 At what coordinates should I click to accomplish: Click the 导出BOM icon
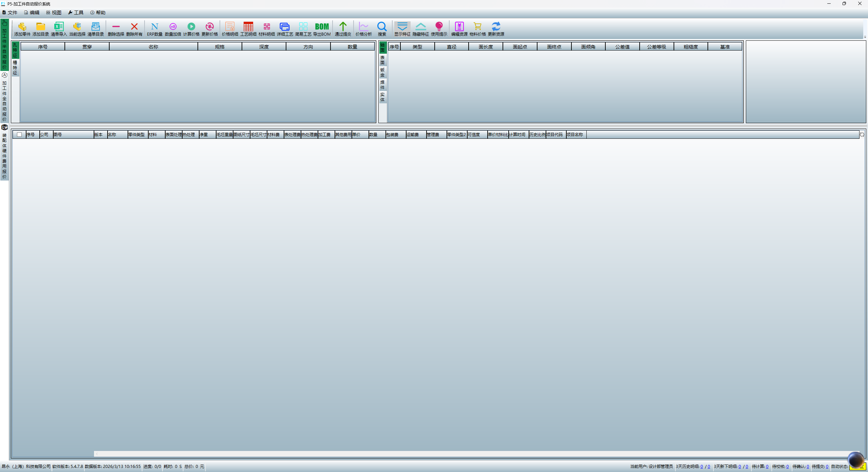tap(322, 29)
